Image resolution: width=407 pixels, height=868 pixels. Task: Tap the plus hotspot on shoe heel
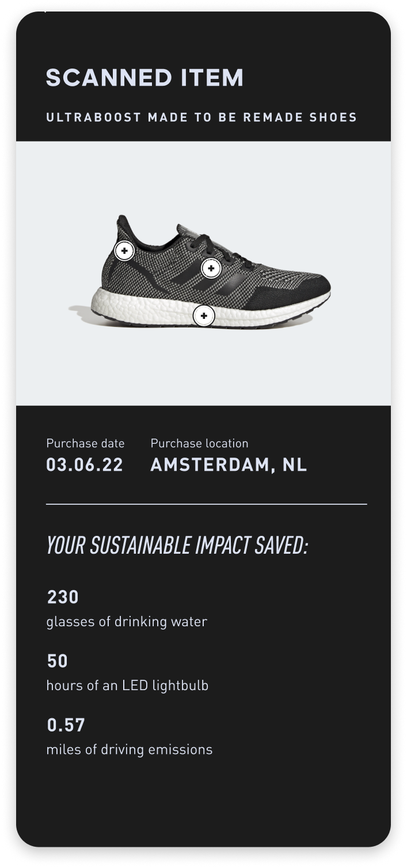click(x=124, y=250)
